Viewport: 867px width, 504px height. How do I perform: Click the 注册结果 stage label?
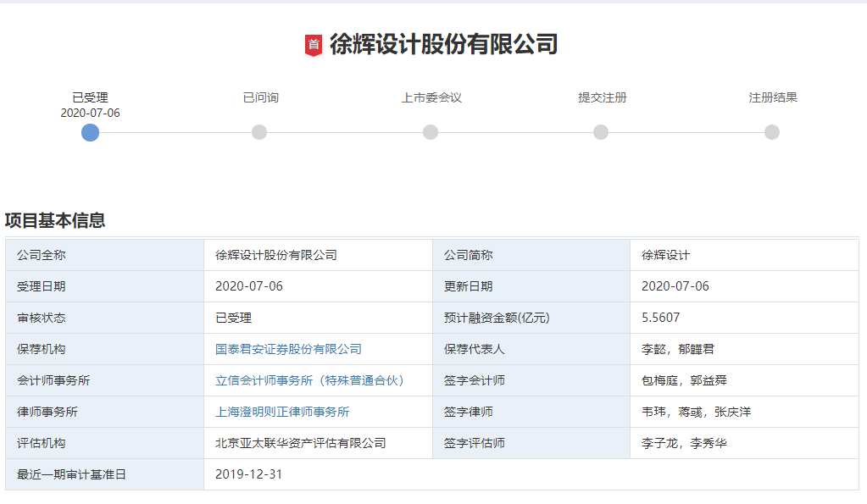[773, 97]
